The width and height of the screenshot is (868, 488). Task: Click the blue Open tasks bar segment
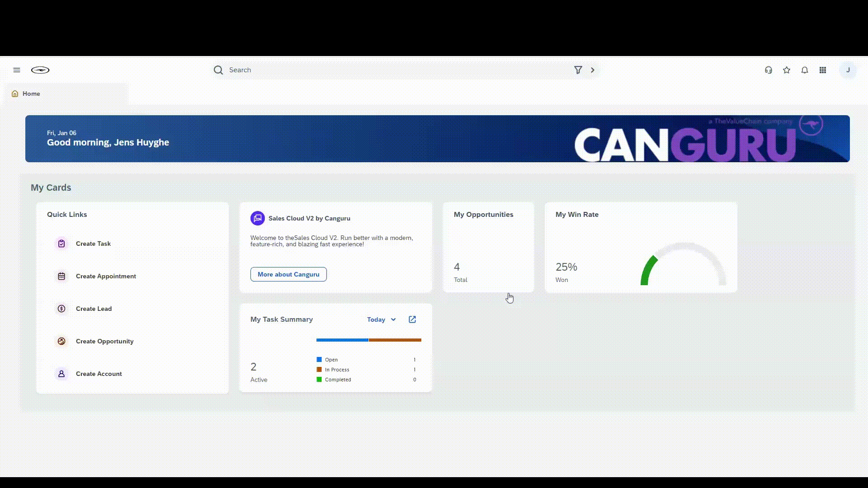click(342, 340)
